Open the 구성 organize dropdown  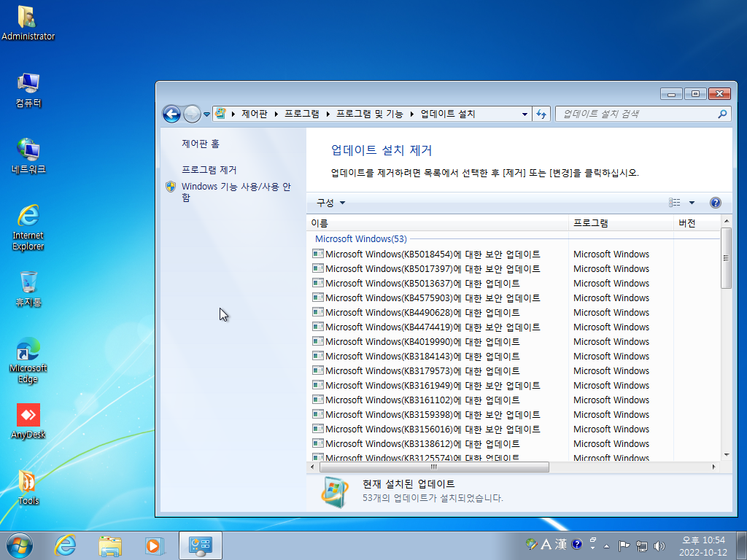(330, 203)
